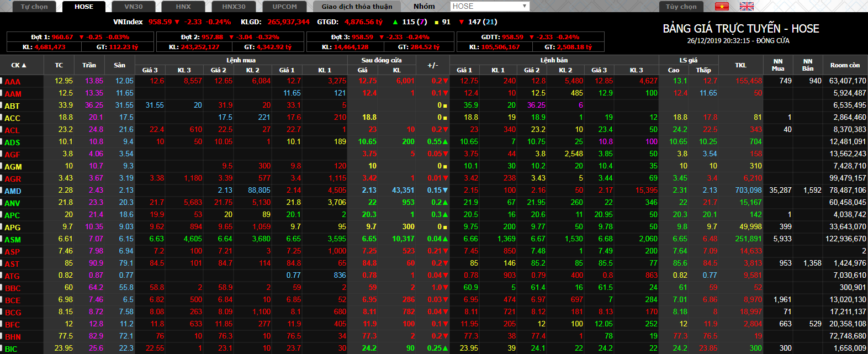Click the ASM stock symbol

tap(13, 240)
